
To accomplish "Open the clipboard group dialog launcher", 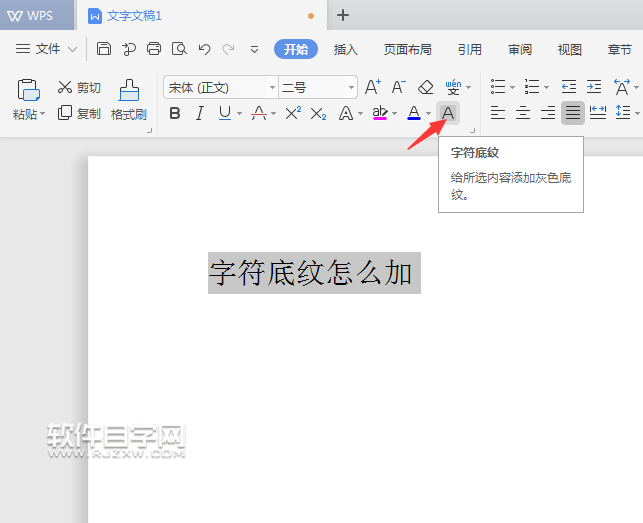I will [x=150, y=130].
